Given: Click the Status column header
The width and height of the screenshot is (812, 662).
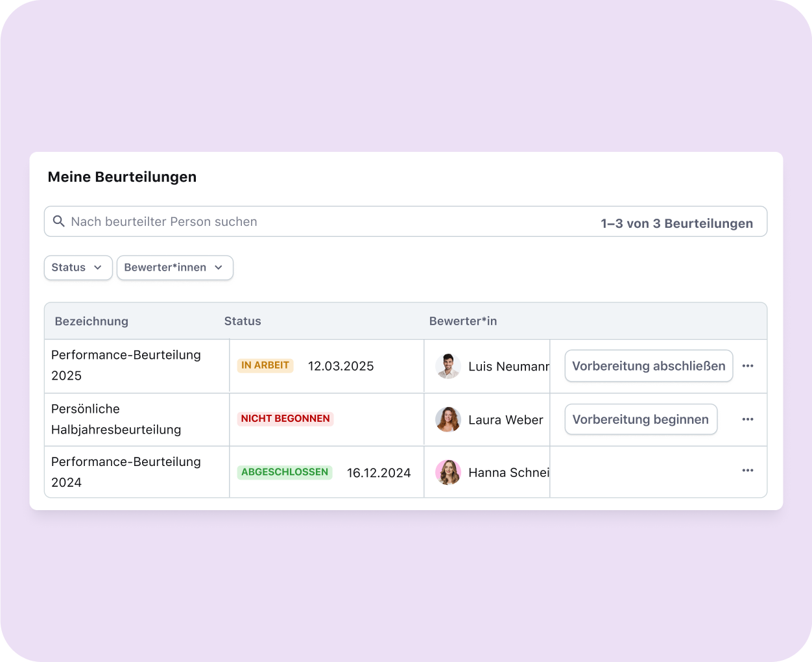Looking at the screenshot, I should click(x=243, y=321).
